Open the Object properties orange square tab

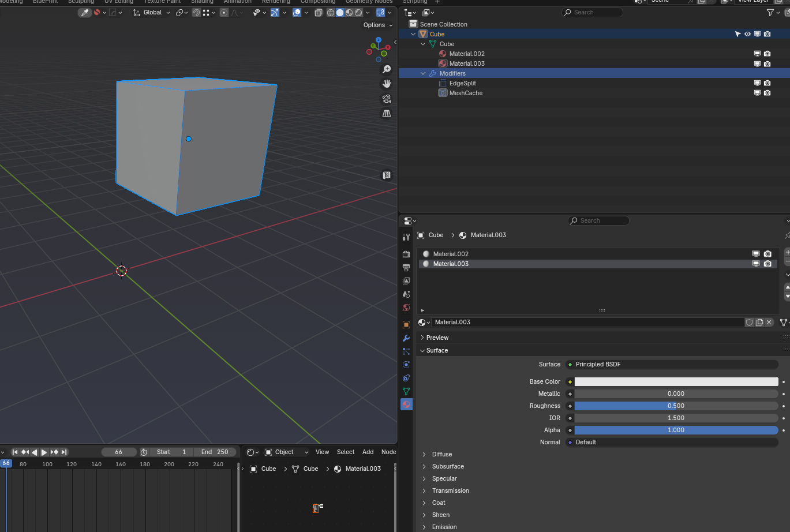(x=406, y=325)
